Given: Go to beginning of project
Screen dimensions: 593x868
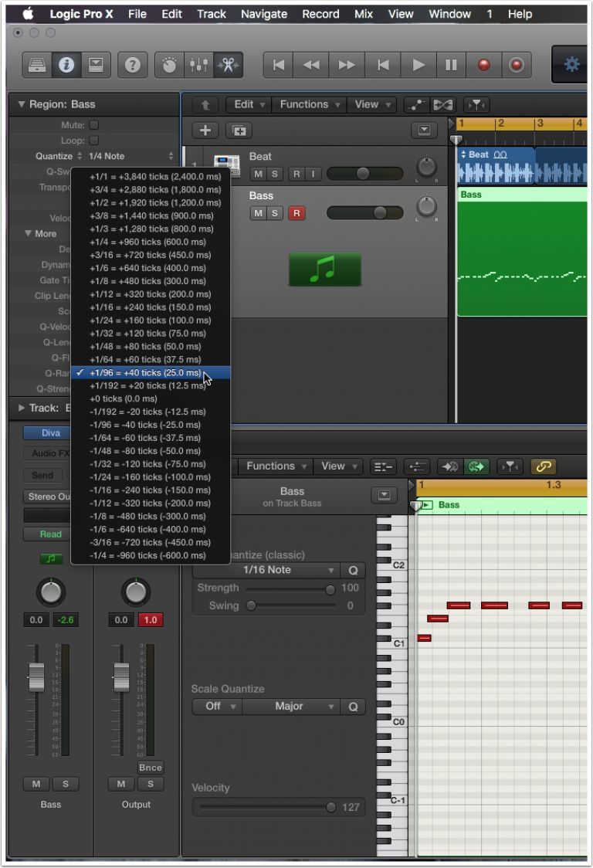Looking at the screenshot, I should click(x=279, y=66).
